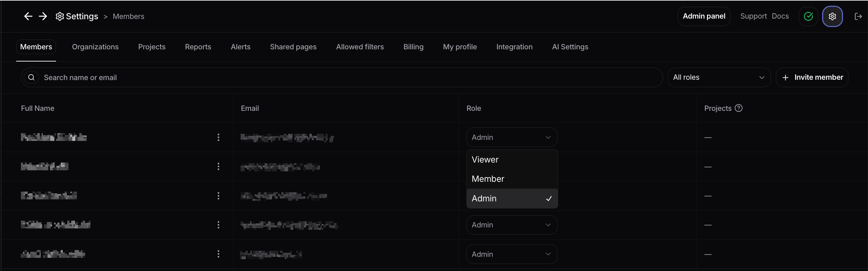Open fourth member's Admin role dropdown
The image size is (868, 271).
[512, 225]
